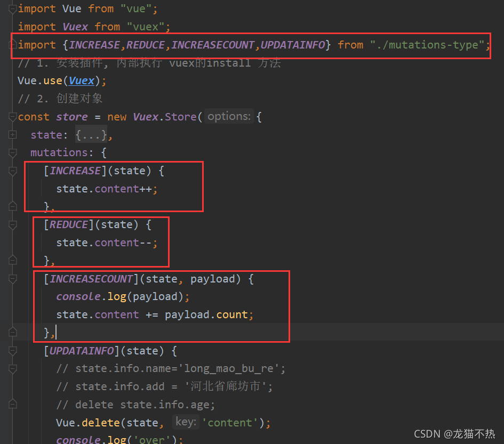Click fold end marker on 'delete state.info.age' line
The height and width of the screenshot is (444, 504).
13,403
